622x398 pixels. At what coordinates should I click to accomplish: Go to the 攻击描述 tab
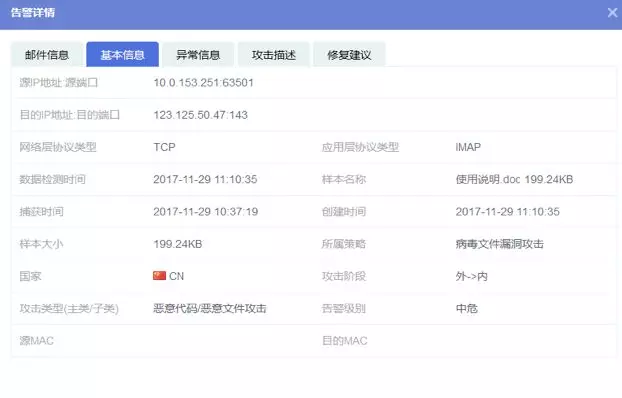(274, 55)
